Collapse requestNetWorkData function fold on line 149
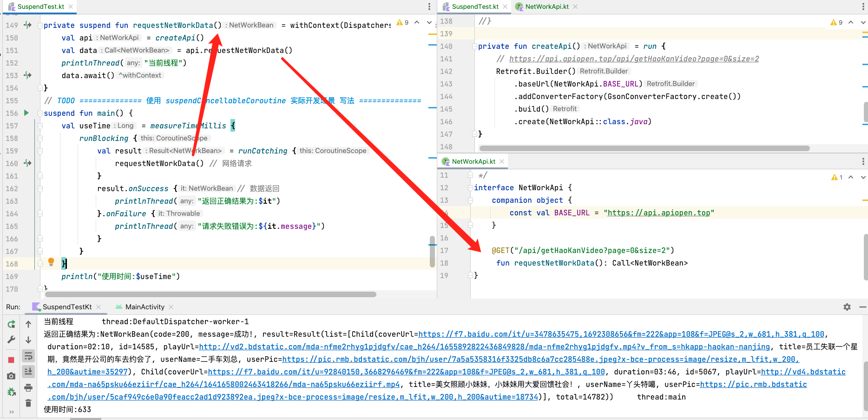 tap(40, 25)
